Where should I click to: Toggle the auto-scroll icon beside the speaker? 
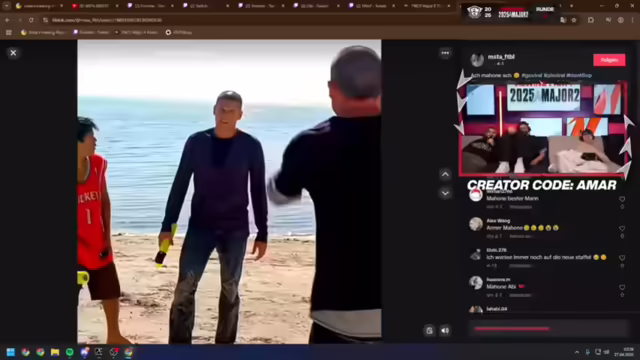(x=429, y=331)
